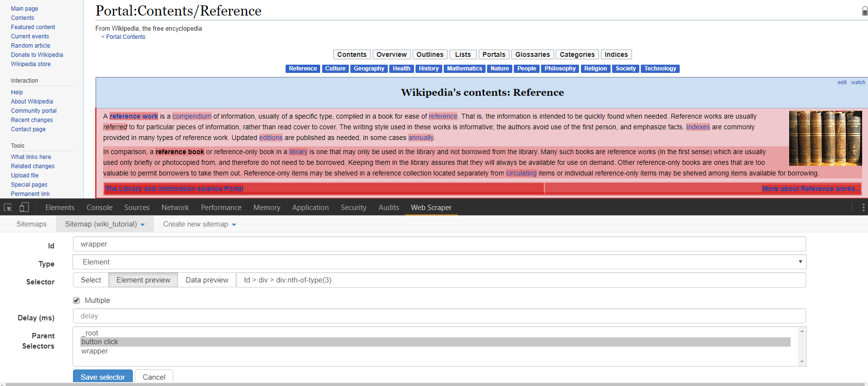Open the Glossaries navigation button
The height and width of the screenshot is (386, 868).
(x=533, y=54)
